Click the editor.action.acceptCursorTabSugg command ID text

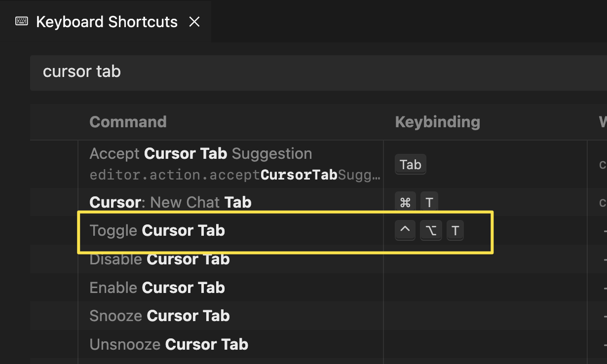(235, 175)
